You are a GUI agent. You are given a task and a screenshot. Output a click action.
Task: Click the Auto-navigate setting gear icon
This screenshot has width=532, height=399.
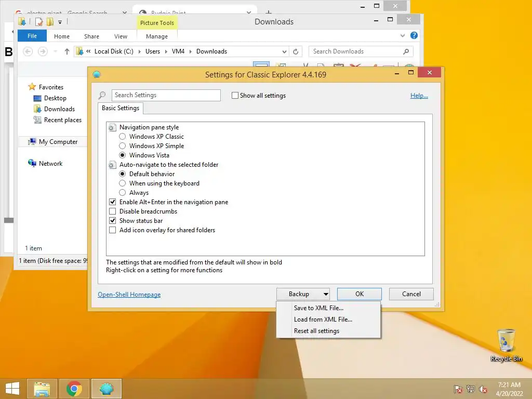pos(112,165)
